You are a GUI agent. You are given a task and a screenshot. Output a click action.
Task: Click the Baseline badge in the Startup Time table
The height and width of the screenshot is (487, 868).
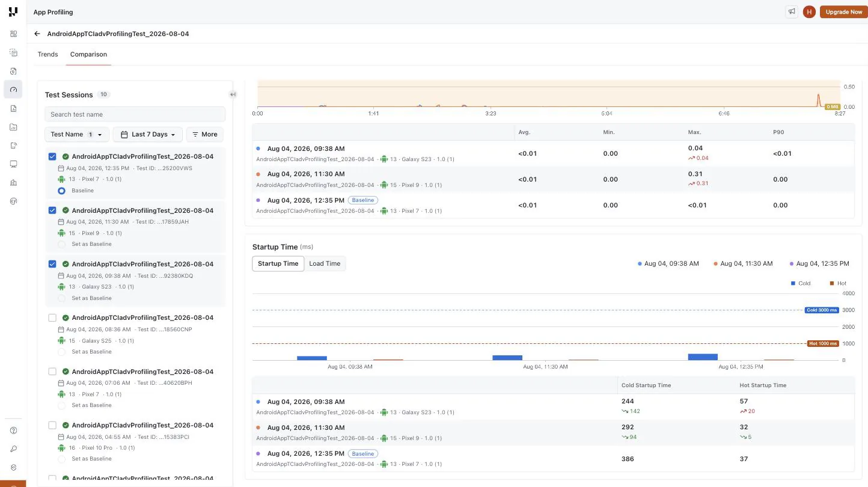pos(362,454)
